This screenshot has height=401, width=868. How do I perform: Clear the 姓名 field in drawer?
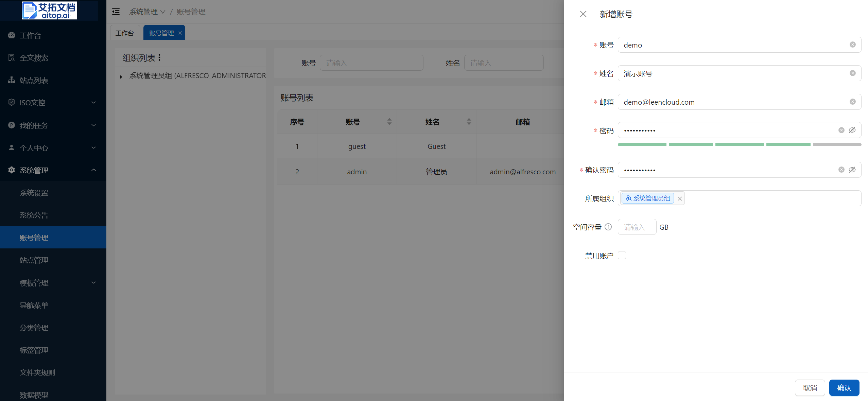852,73
